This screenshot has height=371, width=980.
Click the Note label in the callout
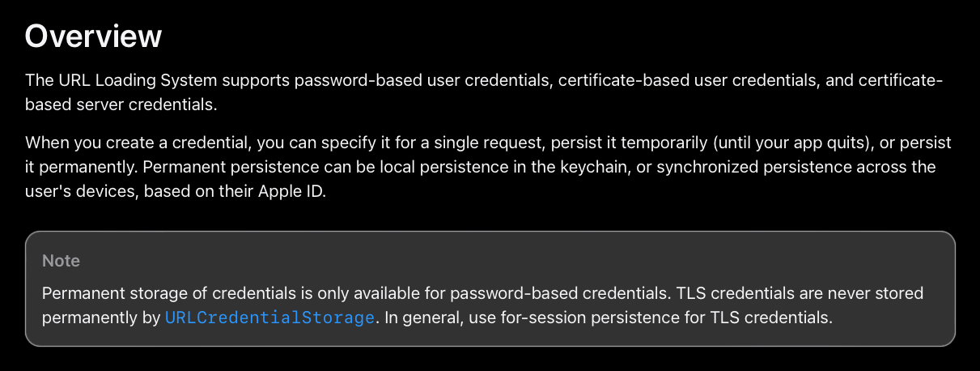tap(61, 261)
